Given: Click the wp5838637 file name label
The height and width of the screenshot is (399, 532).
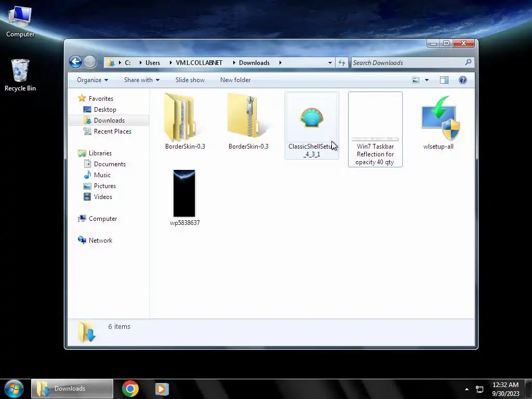Looking at the screenshot, I should point(184,223).
